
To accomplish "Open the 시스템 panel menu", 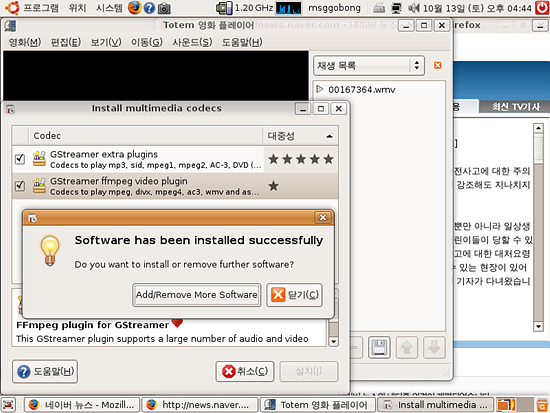I will [109, 8].
